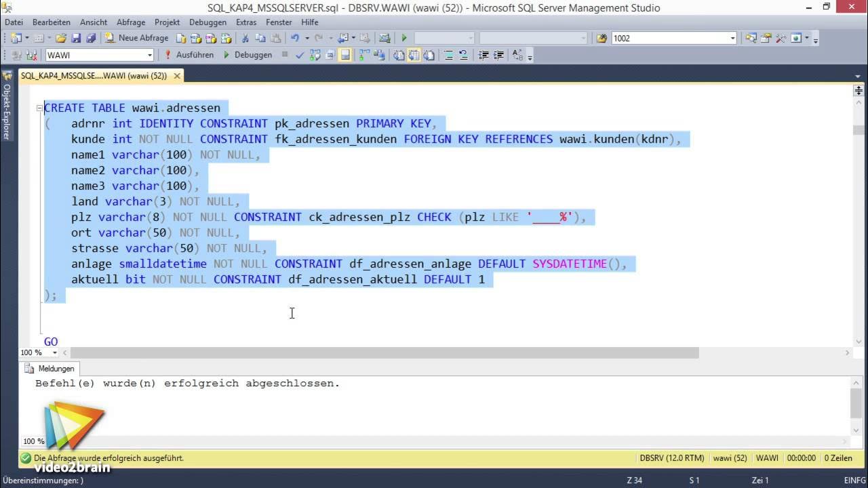Save the current SQL file
This screenshot has height=488, width=868.
point(76,38)
